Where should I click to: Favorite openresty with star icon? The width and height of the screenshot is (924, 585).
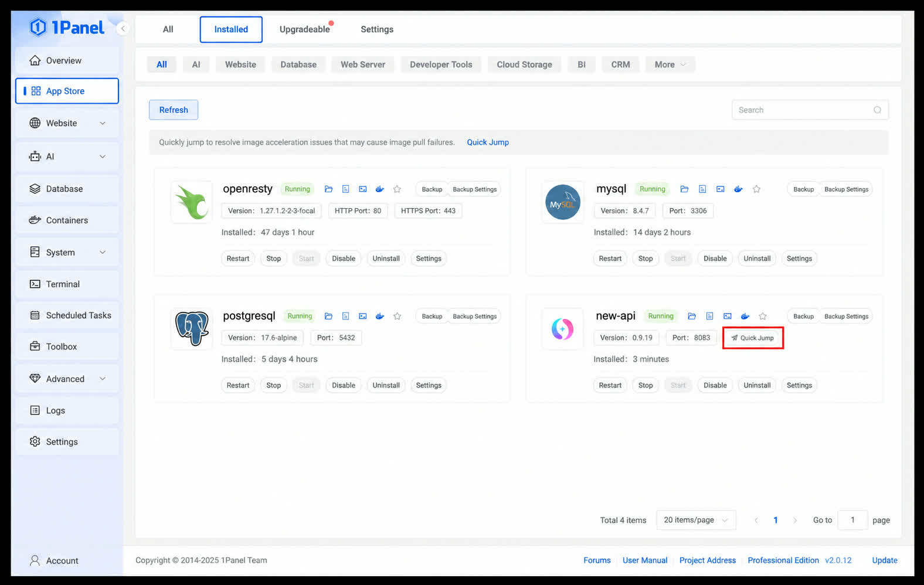(397, 189)
